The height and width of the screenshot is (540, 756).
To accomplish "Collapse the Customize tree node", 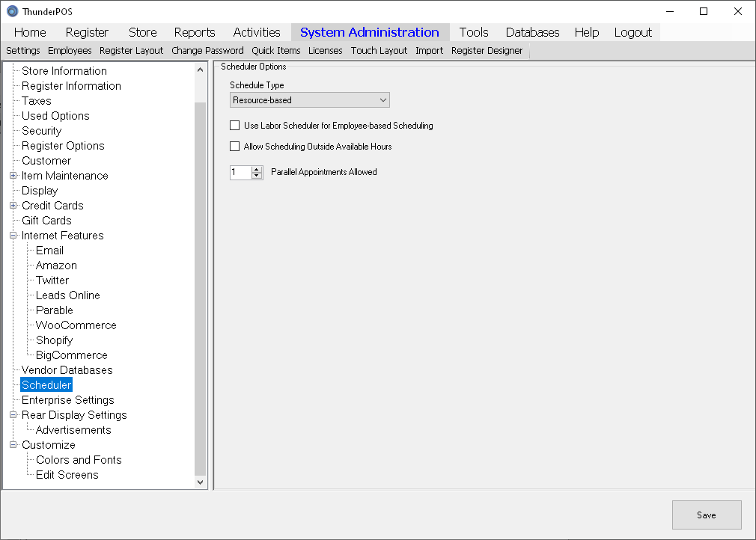I will (13, 445).
